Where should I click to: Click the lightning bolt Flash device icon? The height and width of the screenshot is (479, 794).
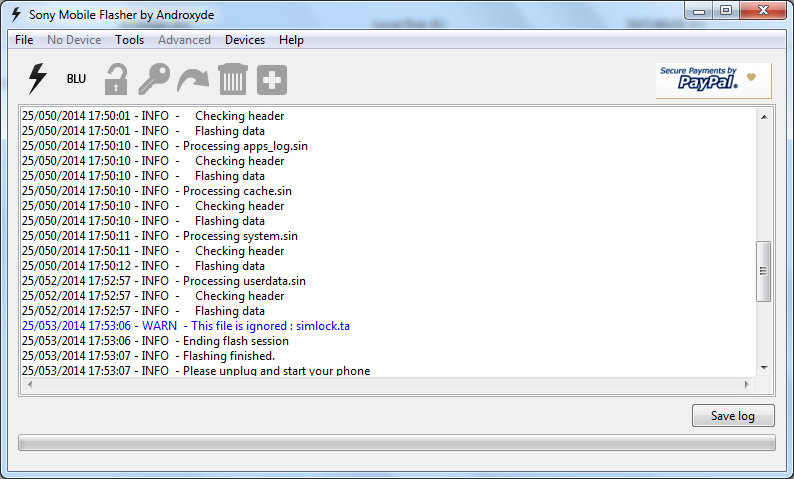tap(37, 78)
